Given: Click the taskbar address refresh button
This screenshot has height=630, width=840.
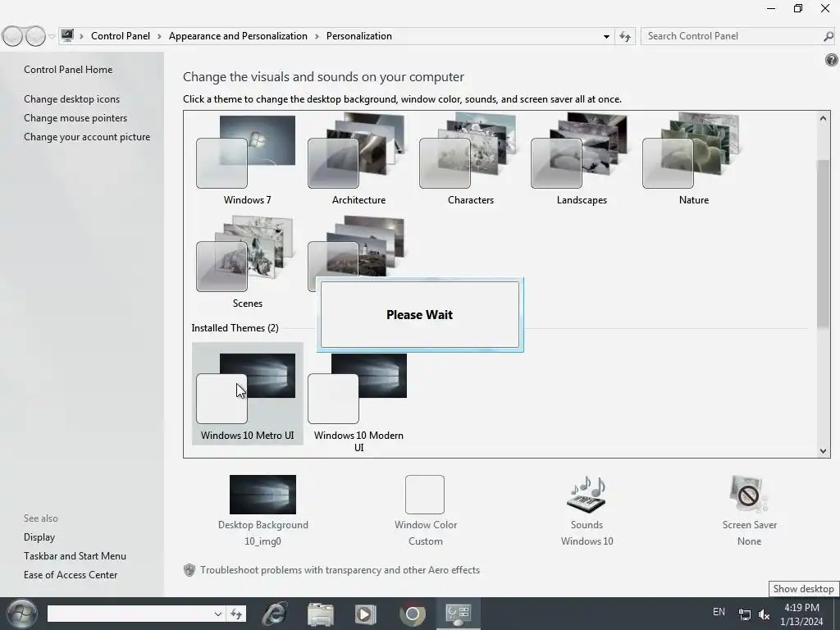Looking at the screenshot, I should [236, 614].
